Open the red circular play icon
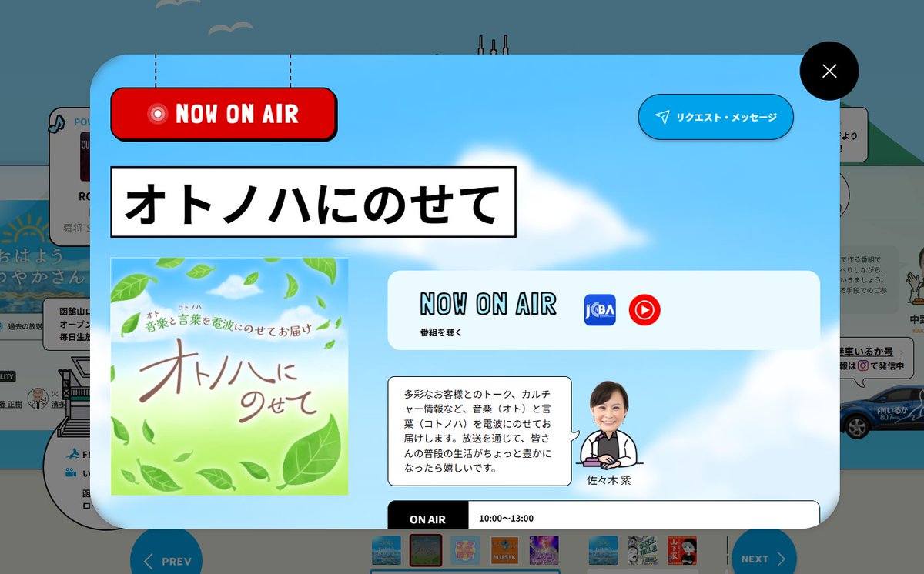The height and width of the screenshot is (574, 924). [x=644, y=310]
